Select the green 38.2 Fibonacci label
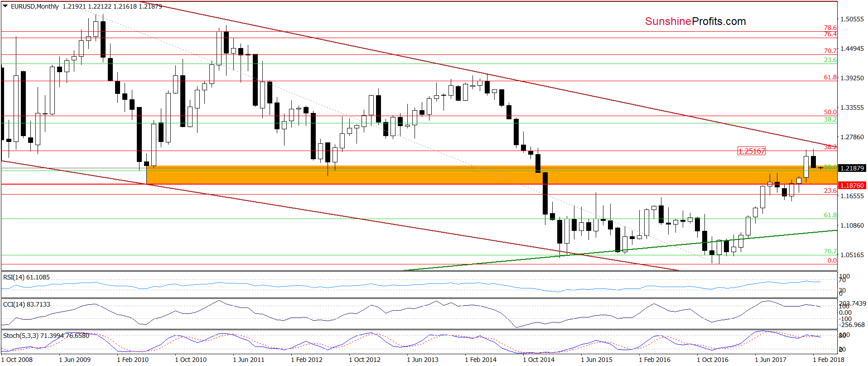 click(830, 119)
